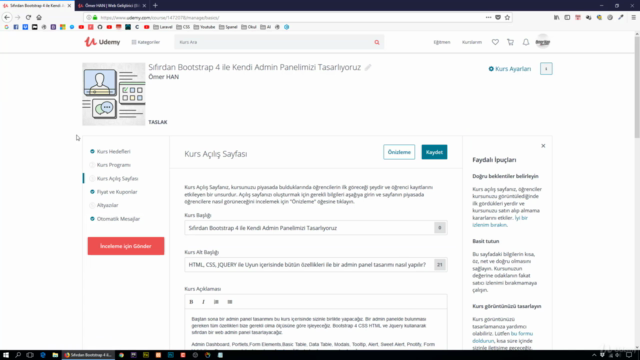
Task: Open Firefox library icon in toolbar
Action: point(557,17)
